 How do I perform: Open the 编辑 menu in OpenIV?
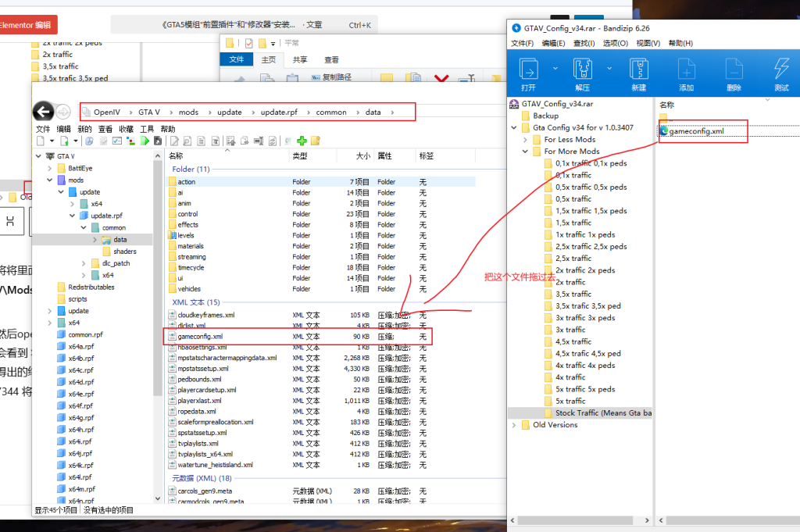coord(64,129)
